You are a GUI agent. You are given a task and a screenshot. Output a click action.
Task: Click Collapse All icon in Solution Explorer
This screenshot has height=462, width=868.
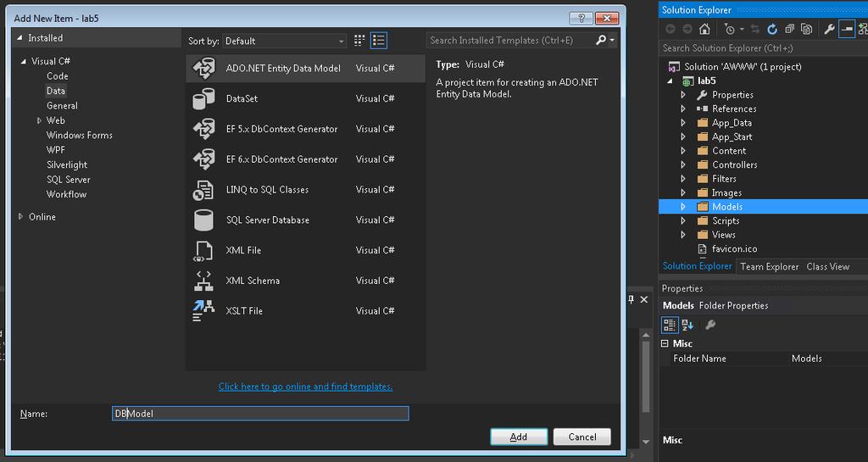pyautogui.click(x=789, y=30)
